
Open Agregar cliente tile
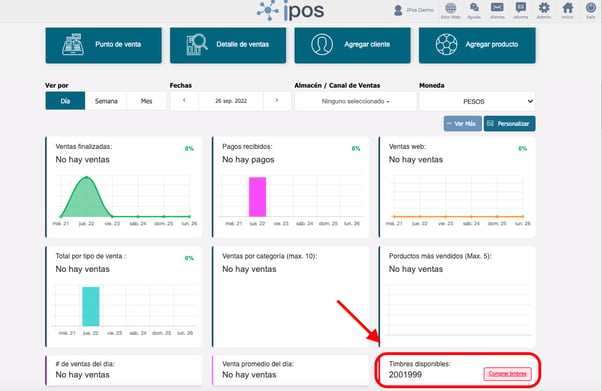[352, 45]
